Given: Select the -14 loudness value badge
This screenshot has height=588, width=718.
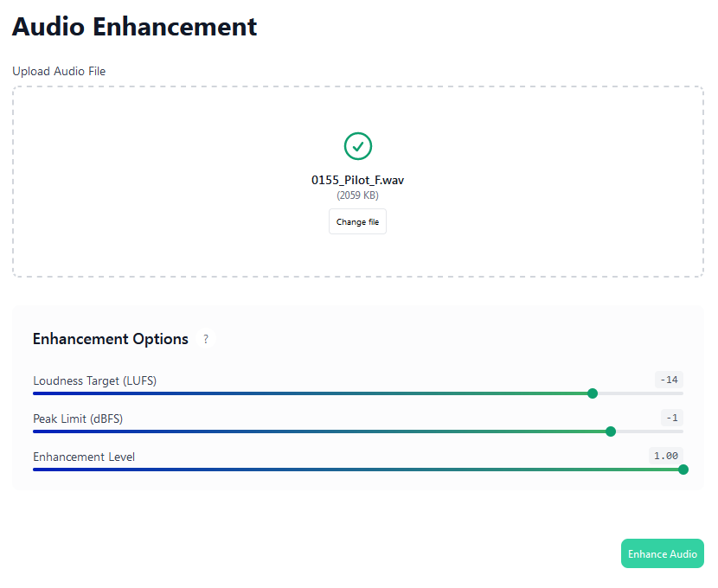Looking at the screenshot, I should point(669,380).
